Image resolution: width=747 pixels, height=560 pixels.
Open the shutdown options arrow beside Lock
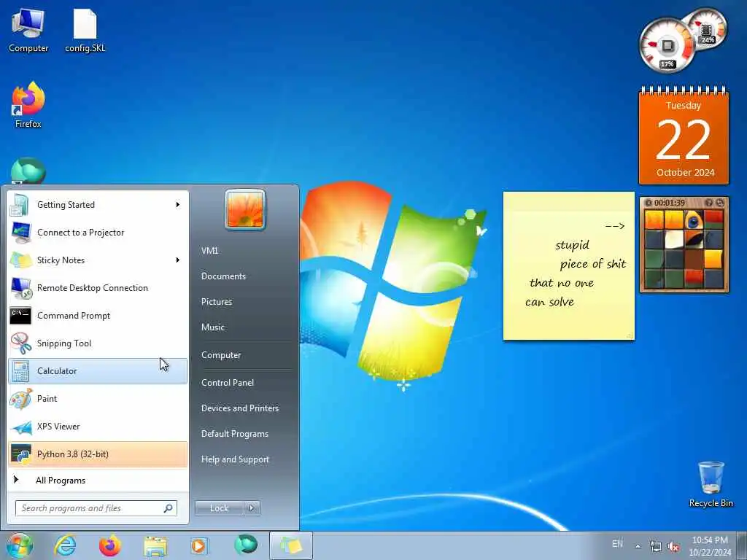pyautogui.click(x=252, y=508)
